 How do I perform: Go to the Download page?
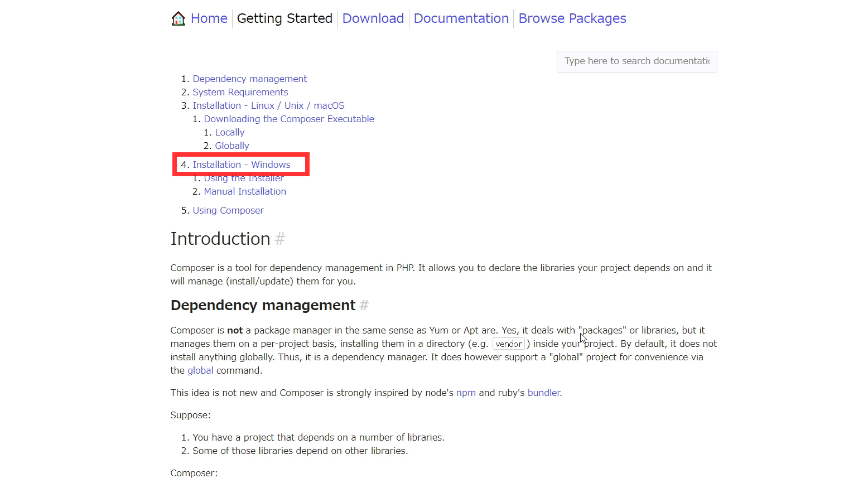point(373,18)
